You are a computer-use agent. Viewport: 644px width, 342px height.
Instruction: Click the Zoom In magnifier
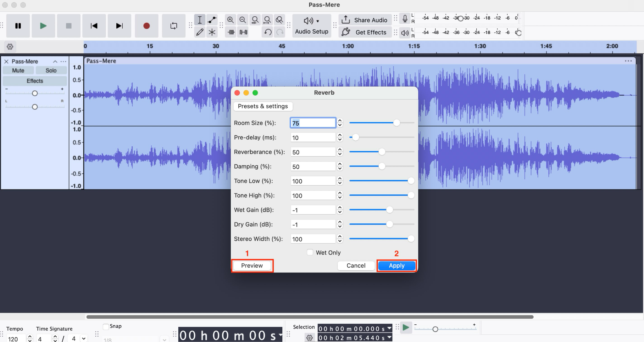(x=230, y=20)
